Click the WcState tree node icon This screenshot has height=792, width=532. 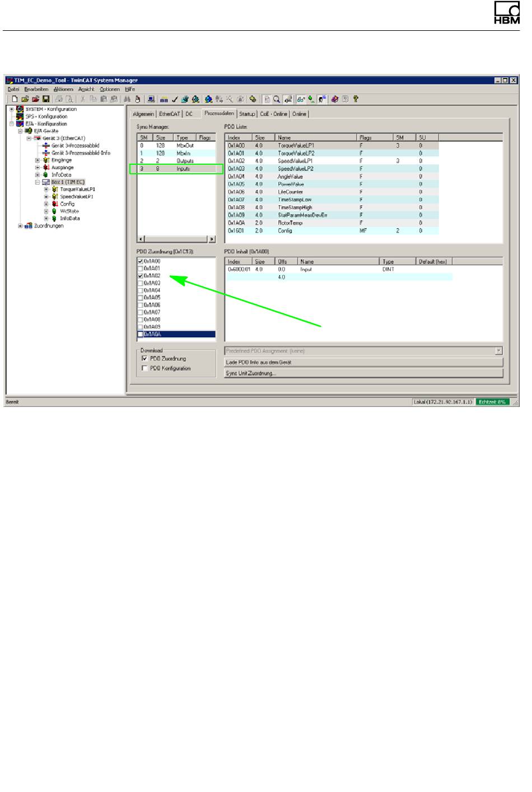click(x=55, y=211)
